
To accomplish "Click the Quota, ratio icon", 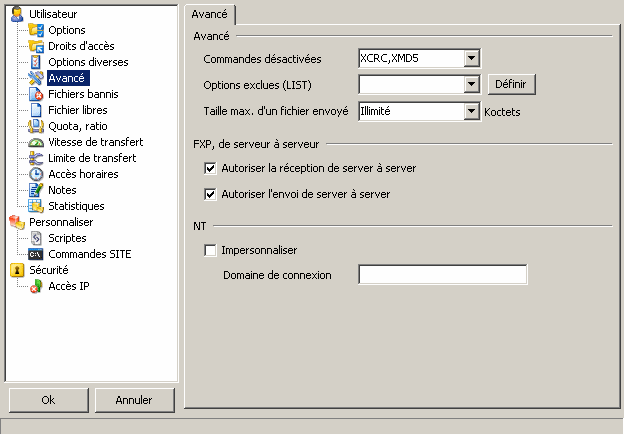I will click(36, 126).
